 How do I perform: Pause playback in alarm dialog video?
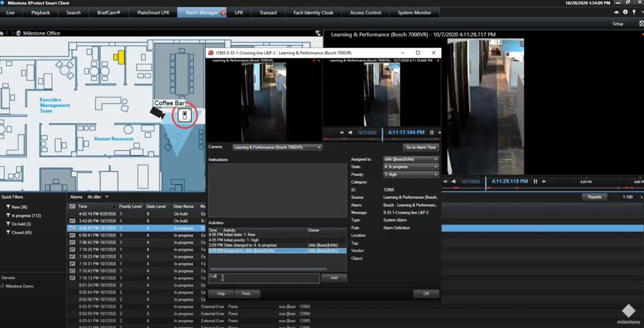click(432, 133)
